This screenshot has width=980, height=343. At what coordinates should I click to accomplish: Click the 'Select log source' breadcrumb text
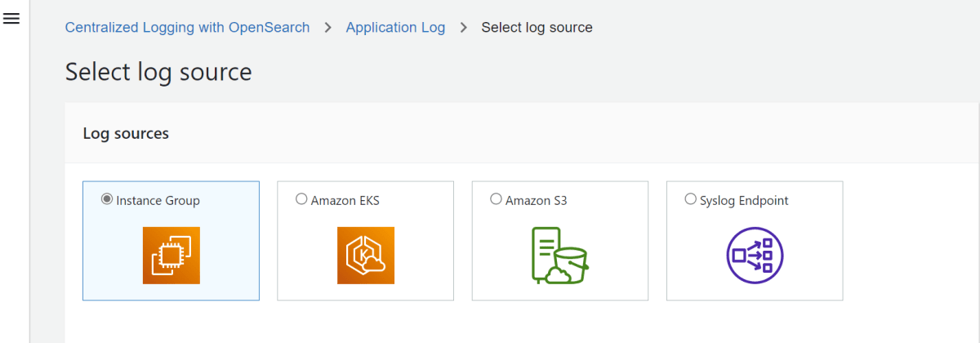click(x=537, y=28)
